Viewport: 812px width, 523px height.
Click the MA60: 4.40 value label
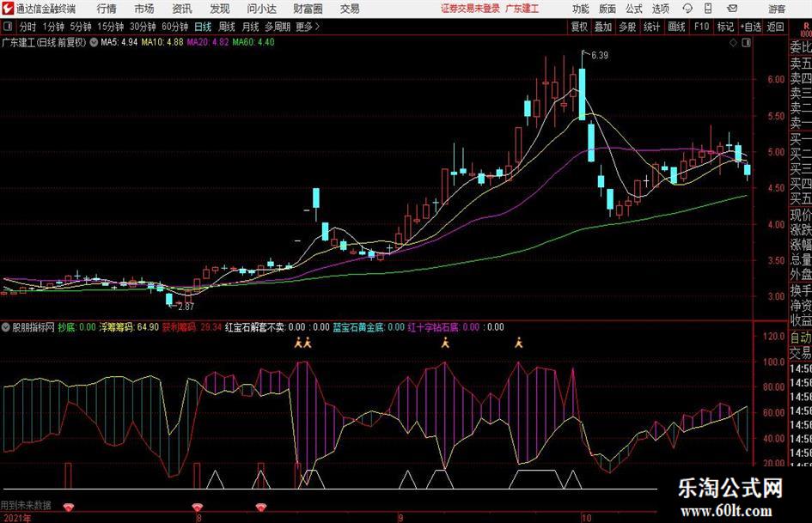tap(253, 42)
